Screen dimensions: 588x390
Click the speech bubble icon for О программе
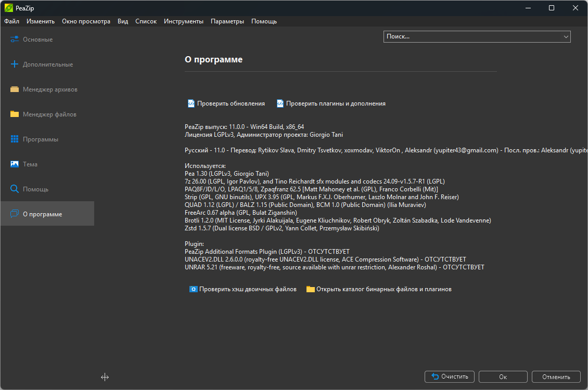pyautogui.click(x=14, y=214)
